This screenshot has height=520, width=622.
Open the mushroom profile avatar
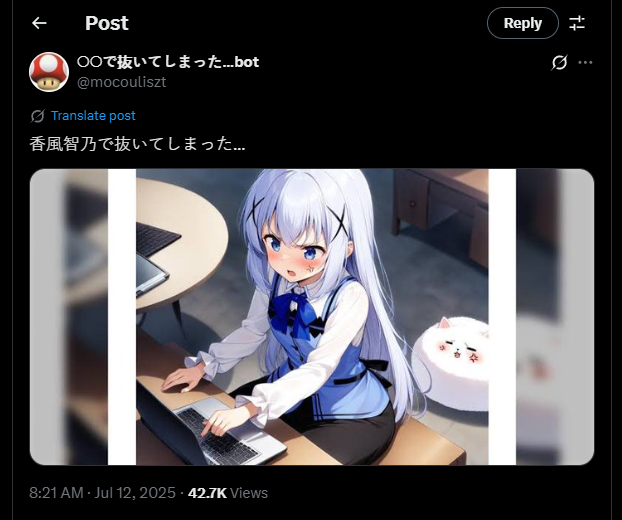(49, 72)
